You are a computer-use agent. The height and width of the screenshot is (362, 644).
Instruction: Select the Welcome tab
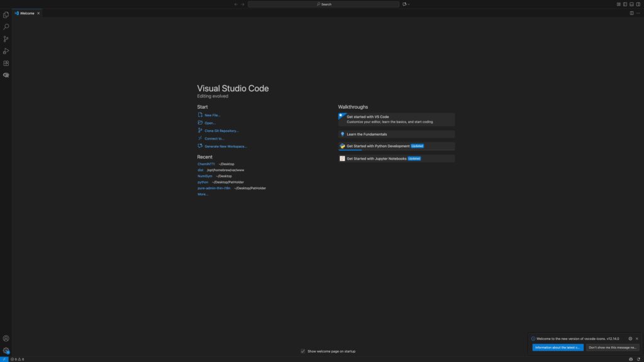26,13
